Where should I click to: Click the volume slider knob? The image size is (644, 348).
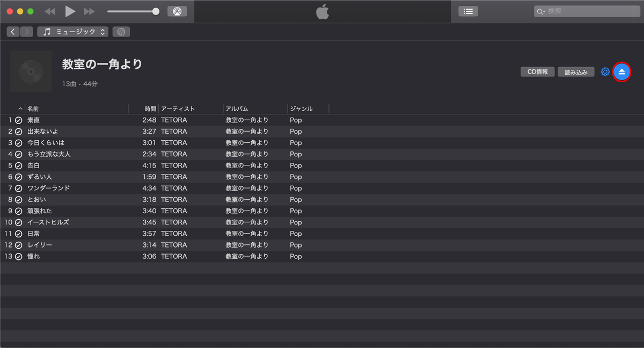tap(156, 11)
